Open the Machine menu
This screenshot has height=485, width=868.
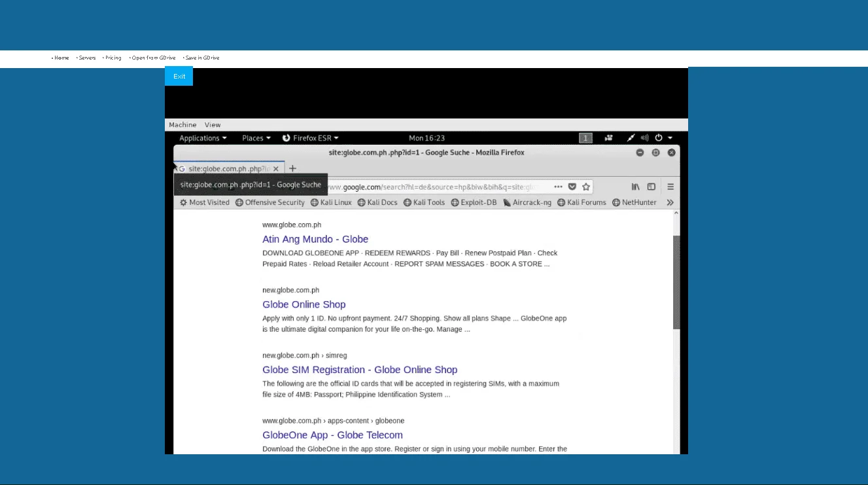click(182, 125)
